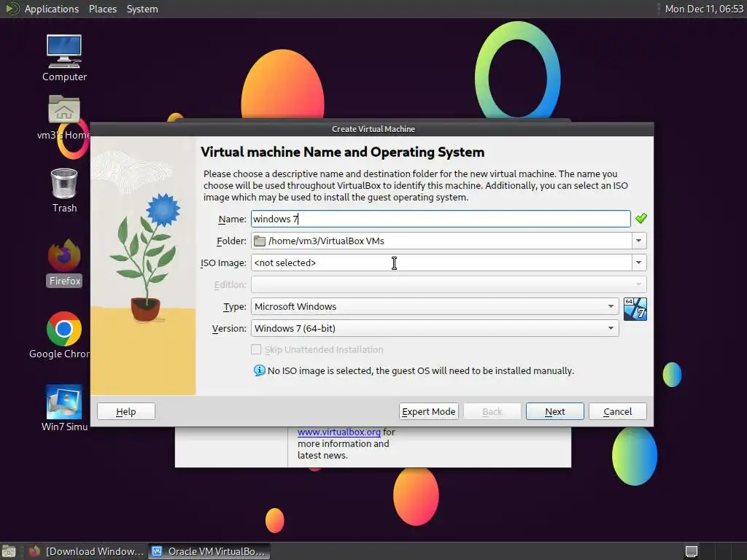The width and height of the screenshot is (747, 560).
Task: Click the folder icon in Folder field
Action: pos(260,241)
